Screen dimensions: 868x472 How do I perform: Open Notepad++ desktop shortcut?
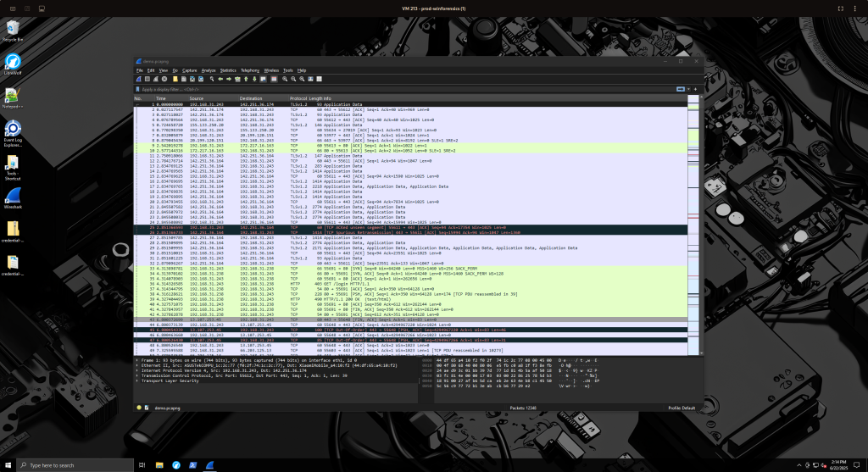click(x=13, y=98)
